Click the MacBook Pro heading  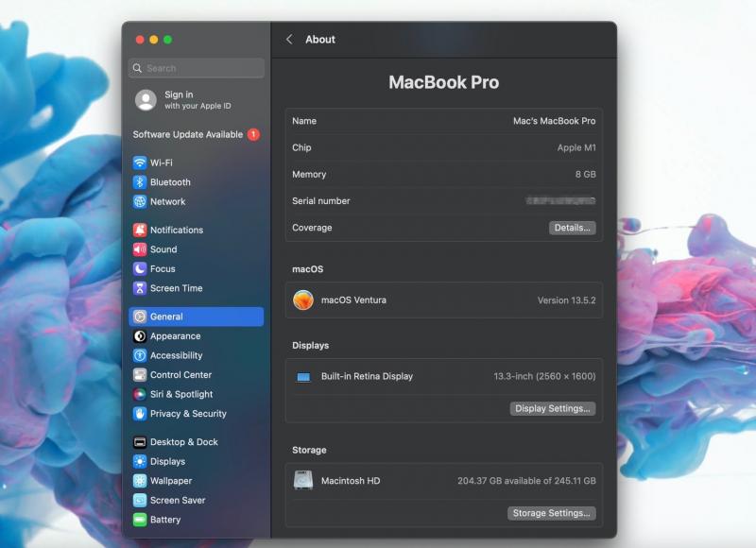pos(443,82)
